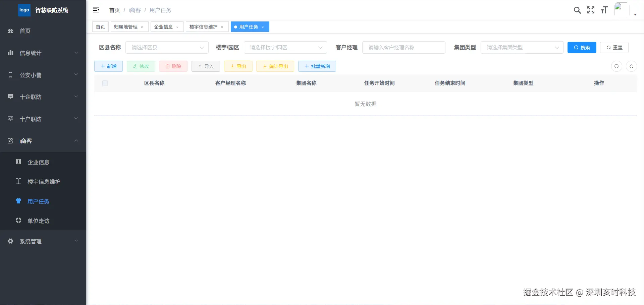Tick the select-all checkbox in table header
The height and width of the screenshot is (305, 644).
click(x=105, y=83)
